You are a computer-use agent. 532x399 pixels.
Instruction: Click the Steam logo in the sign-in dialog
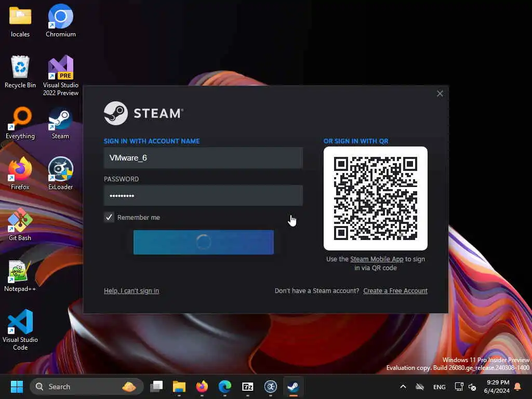click(x=143, y=113)
